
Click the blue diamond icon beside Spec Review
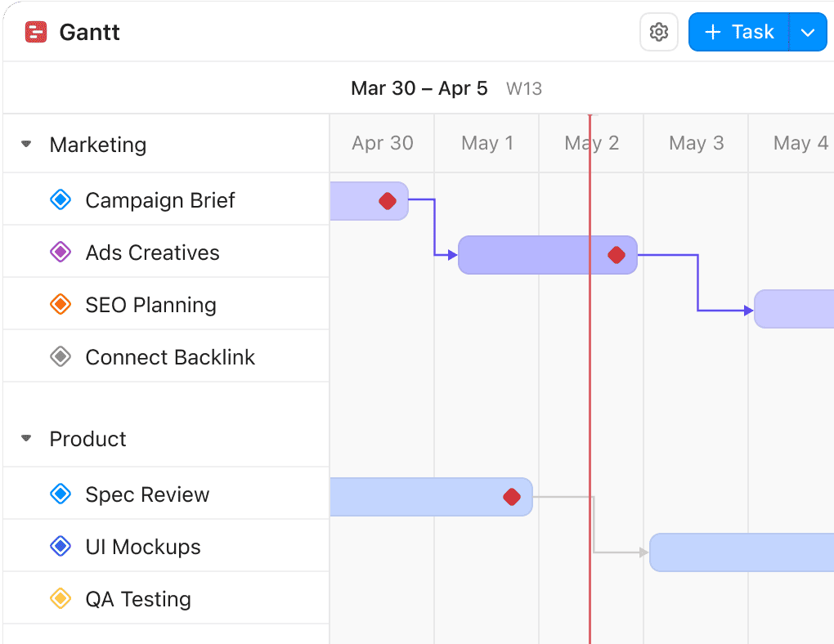coord(61,494)
